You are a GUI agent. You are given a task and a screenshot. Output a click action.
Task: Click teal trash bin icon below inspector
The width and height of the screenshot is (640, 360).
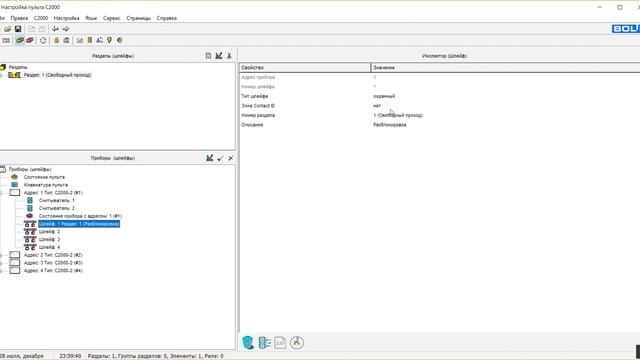pyautogui.click(x=248, y=342)
